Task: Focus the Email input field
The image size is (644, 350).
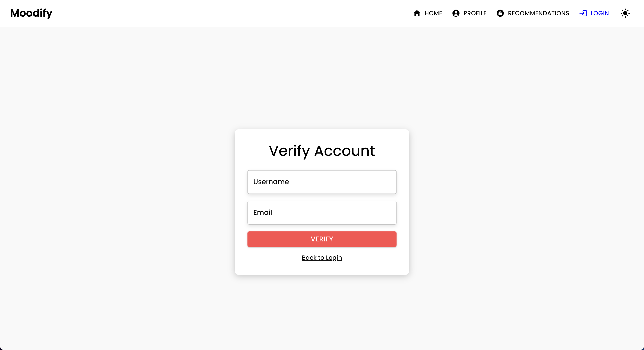Action: (x=322, y=212)
